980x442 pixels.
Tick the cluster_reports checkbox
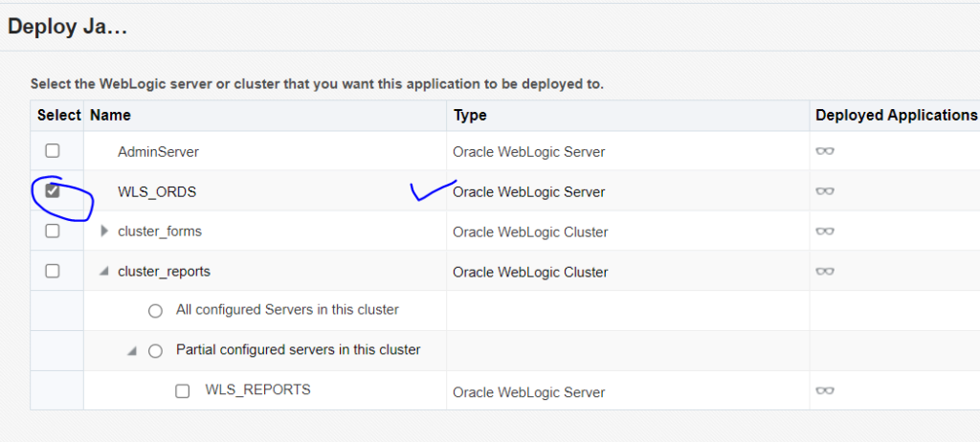[53, 271]
